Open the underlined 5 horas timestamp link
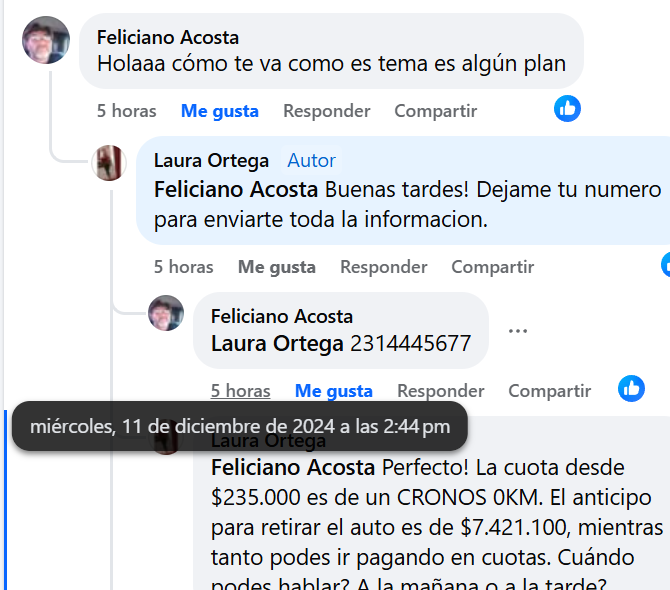The image size is (670, 590). click(241, 391)
